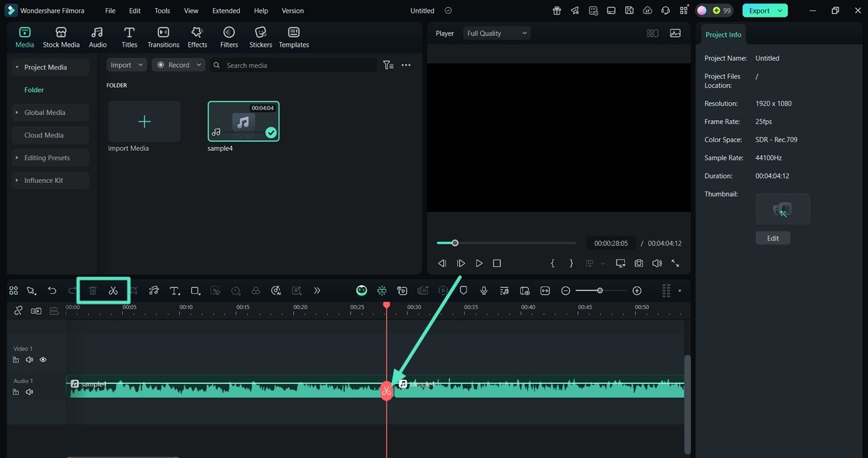The height and width of the screenshot is (458, 868).
Task: Open the track height dropdown arrow
Action: (680, 290)
